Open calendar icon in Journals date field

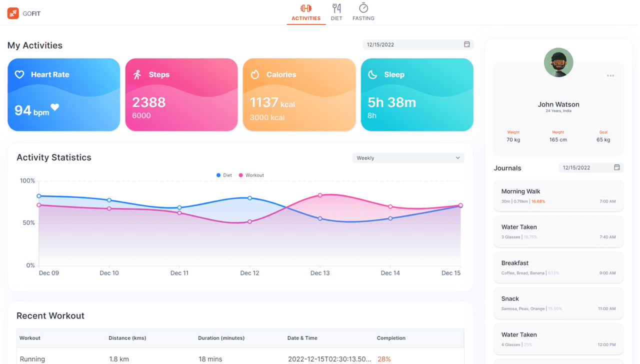(x=617, y=167)
